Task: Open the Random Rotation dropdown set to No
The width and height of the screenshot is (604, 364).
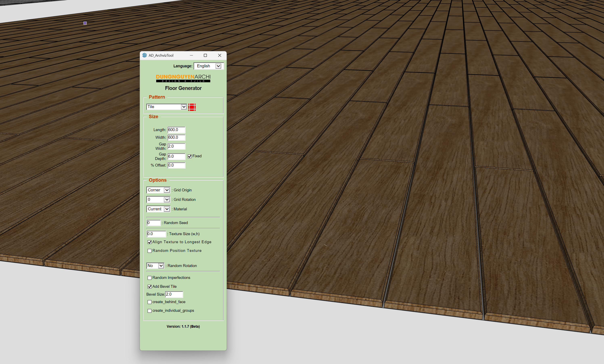Action: click(x=155, y=266)
